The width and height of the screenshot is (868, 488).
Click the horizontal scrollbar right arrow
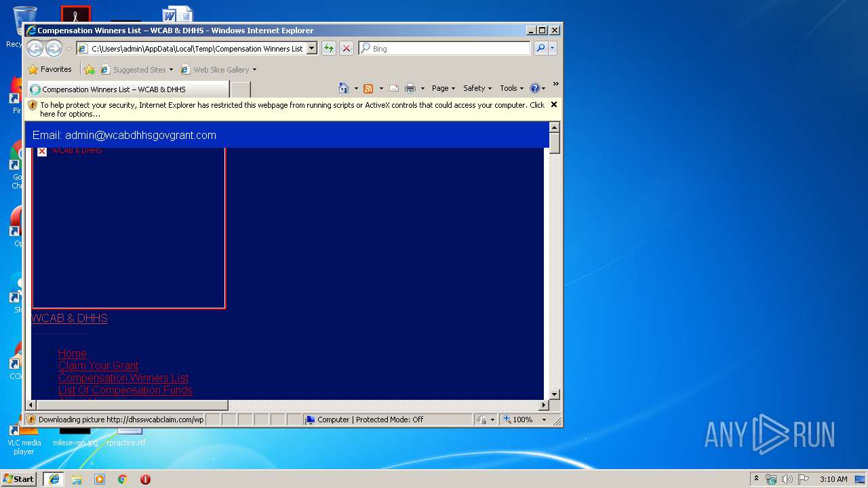543,405
